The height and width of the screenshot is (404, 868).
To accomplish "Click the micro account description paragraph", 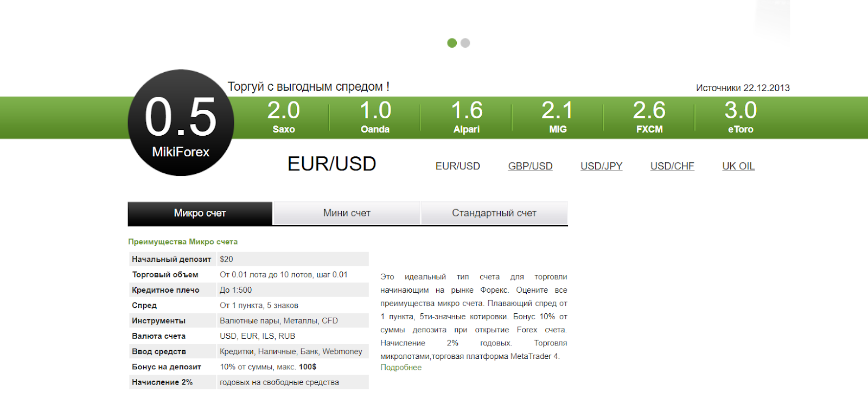I will [x=474, y=317].
